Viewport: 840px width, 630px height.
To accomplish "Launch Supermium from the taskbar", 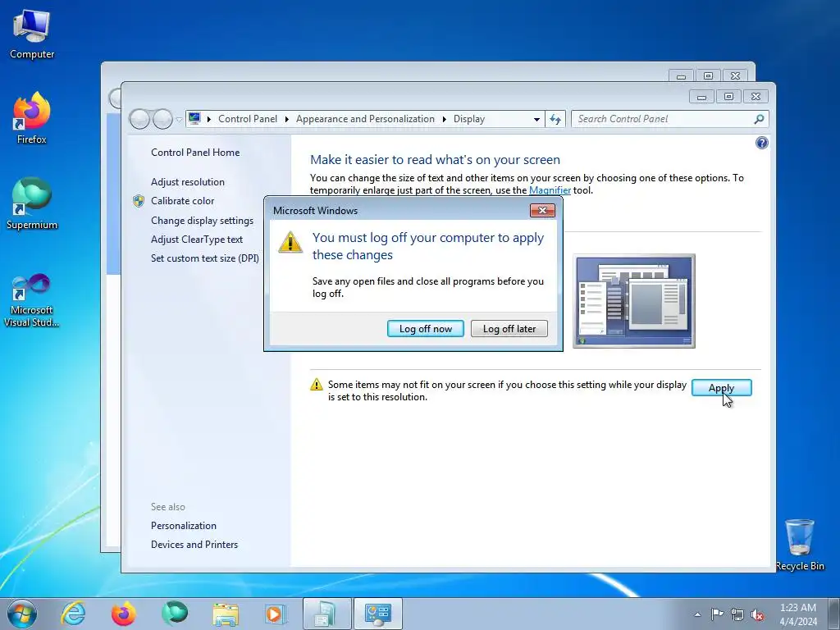I will pyautogui.click(x=174, y=614).
